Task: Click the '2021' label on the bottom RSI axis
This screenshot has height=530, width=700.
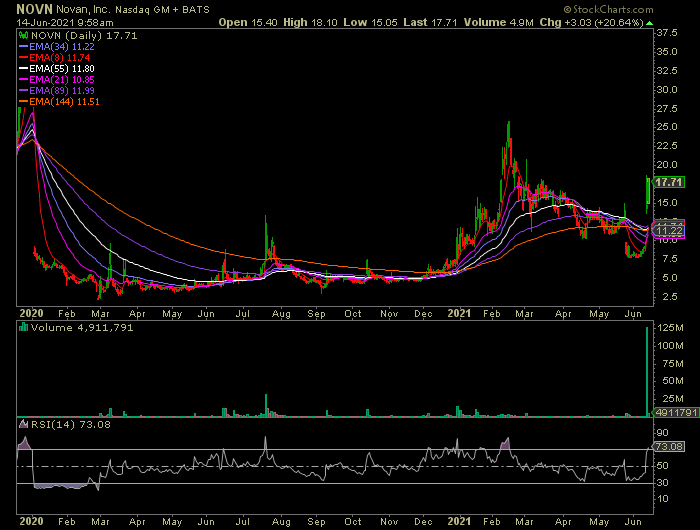Action: coord(459,521)
